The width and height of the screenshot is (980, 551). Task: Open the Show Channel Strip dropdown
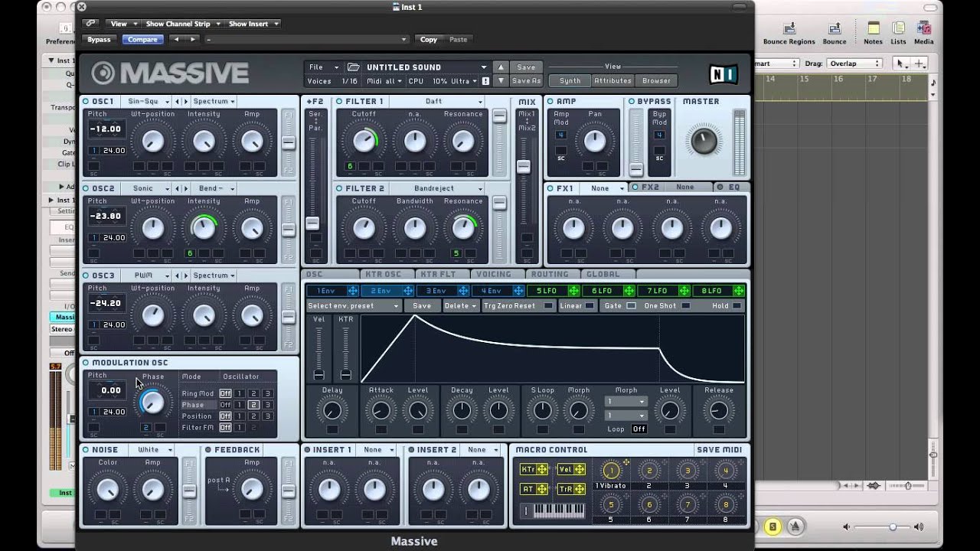click(x=183, y=24)
